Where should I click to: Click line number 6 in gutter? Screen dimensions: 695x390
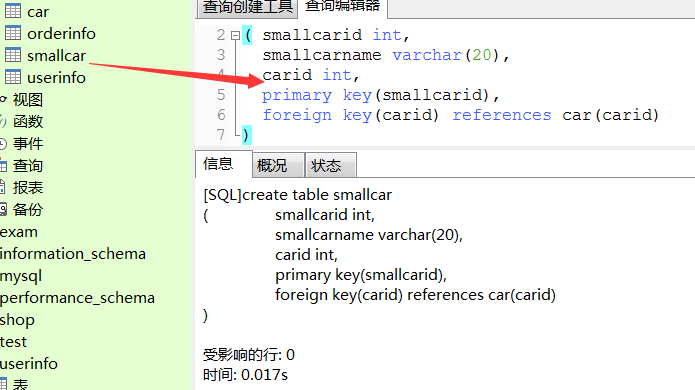coord(221,115)
